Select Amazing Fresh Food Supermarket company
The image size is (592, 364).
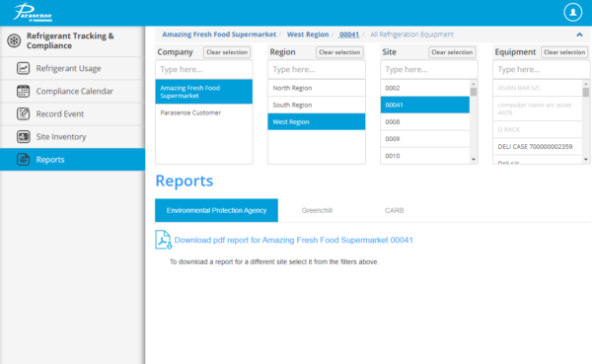pos(204,92)
